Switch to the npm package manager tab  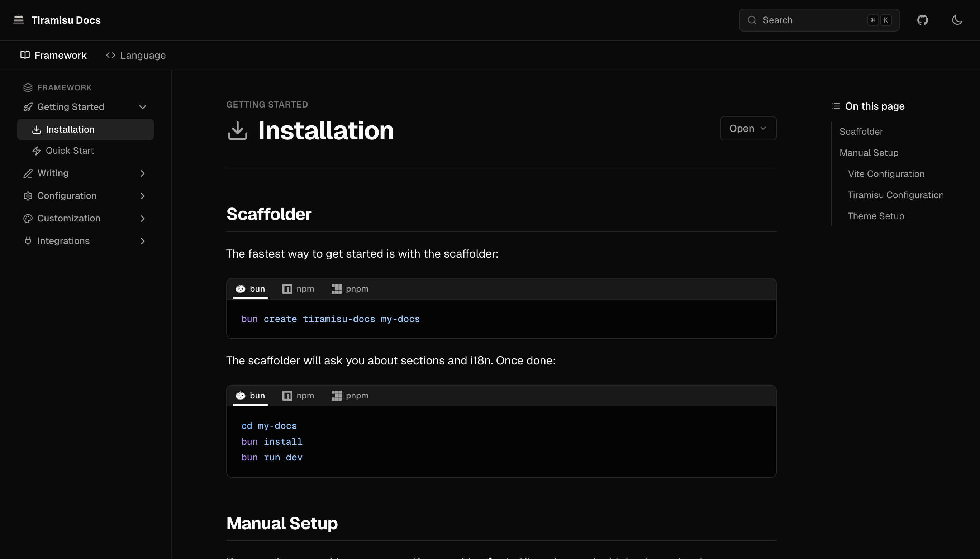(x=298, y=288)
